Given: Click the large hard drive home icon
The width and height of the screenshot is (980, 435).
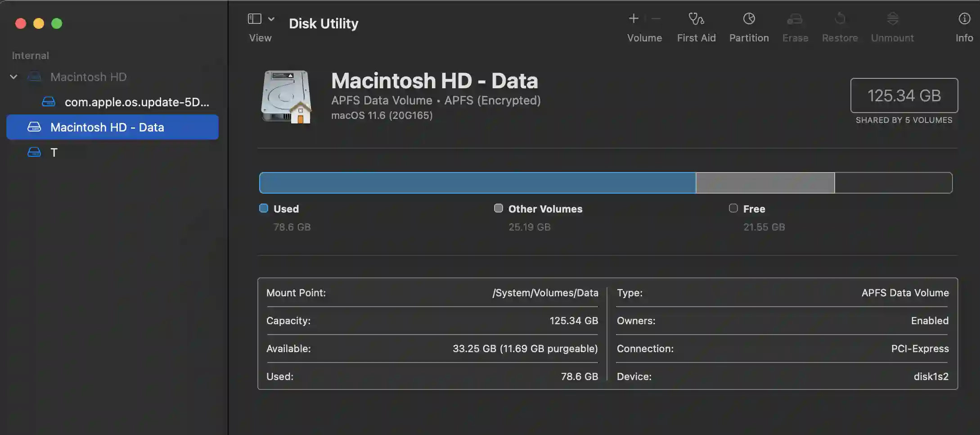Looking at the screenshot, I should [286, 96].
